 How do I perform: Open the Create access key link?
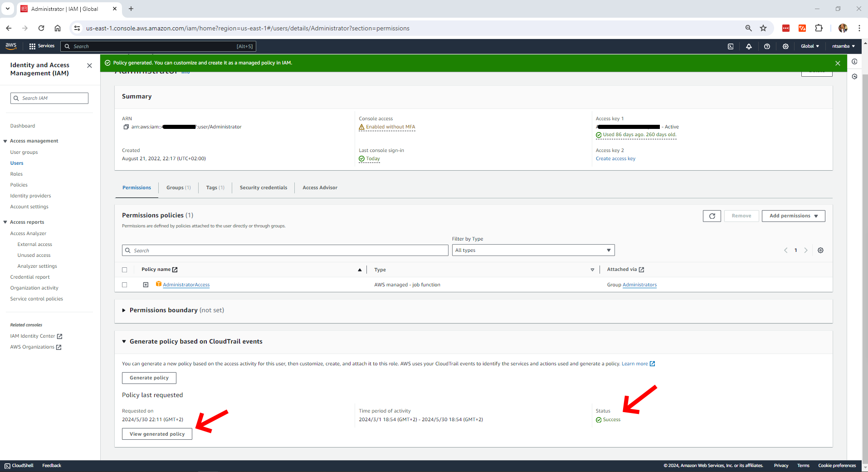[615, 159]
